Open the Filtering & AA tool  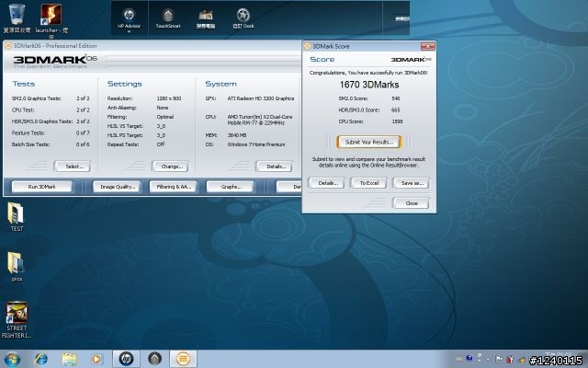pyautogui.click(x=173, y=187)
